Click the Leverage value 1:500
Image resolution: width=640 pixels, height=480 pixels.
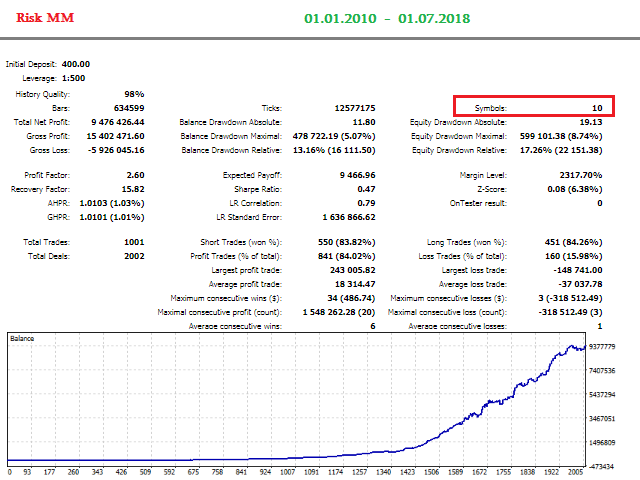click(73, 78)
